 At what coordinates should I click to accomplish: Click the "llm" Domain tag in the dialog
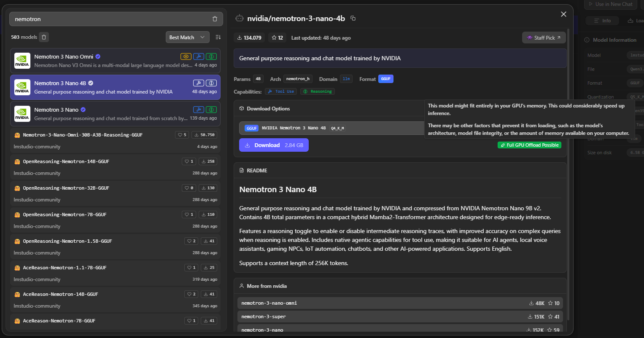(346, 79)
